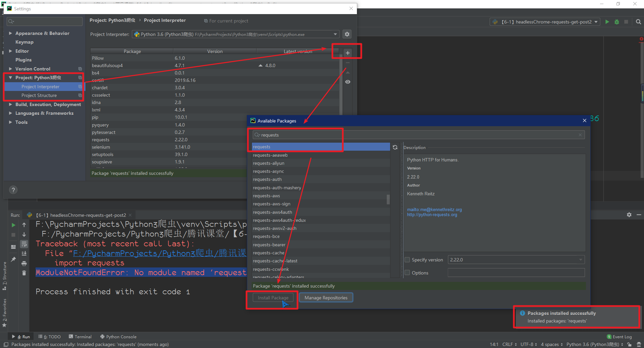Open the TODO tool window tab
This screenshot has width=644, height=348.
[50, 337]
